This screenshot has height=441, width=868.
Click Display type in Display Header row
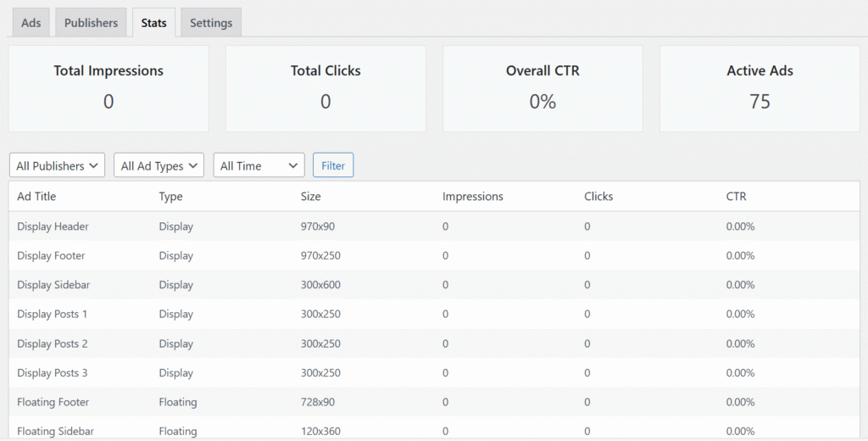click(176, 226)
